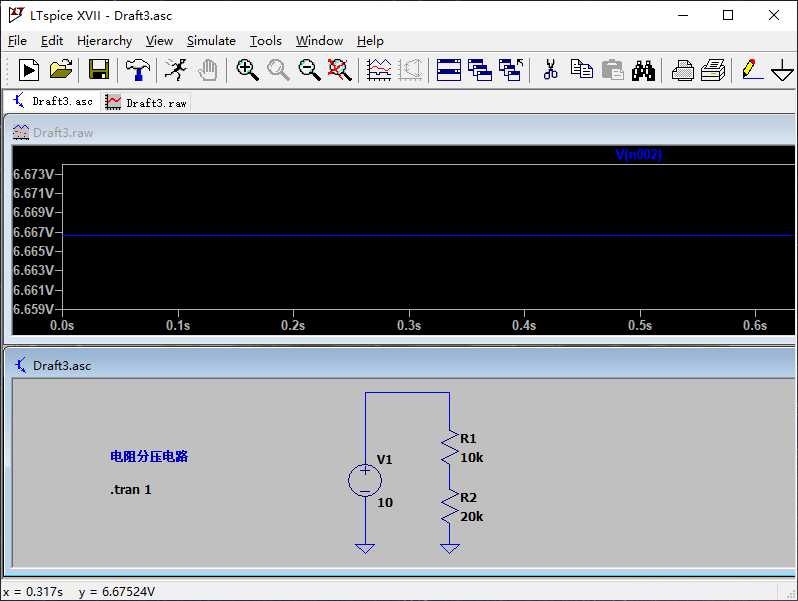The height and width of the screenshot is (601, 798).
Task: Click the Run simulation icon
Action: click(x=175, y=69)
